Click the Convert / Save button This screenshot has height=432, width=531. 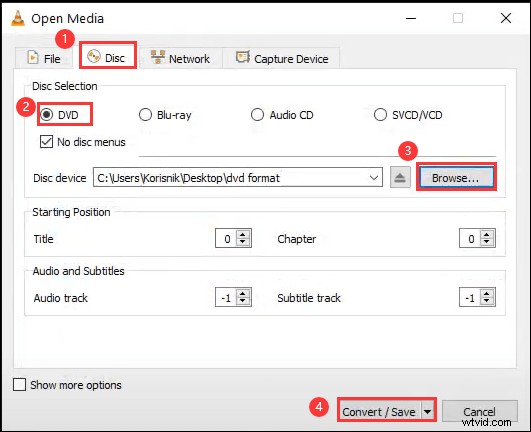(x=379, y=411)
